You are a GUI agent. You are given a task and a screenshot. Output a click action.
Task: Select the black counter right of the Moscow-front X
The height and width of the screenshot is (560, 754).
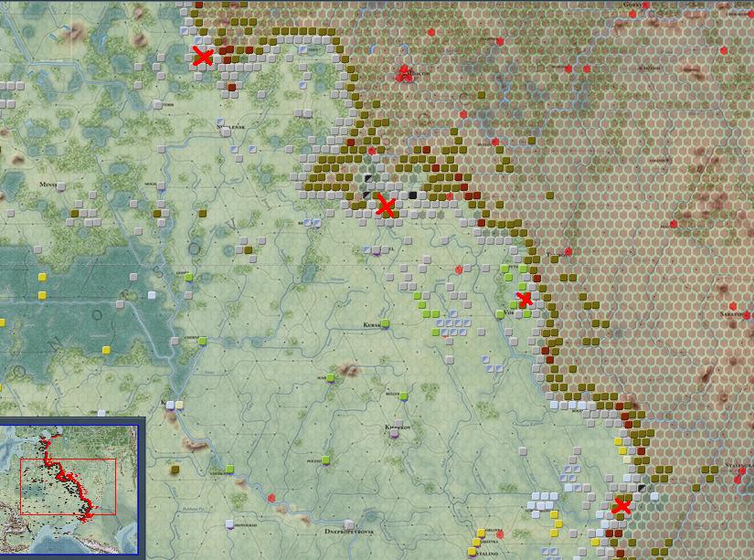412,195
